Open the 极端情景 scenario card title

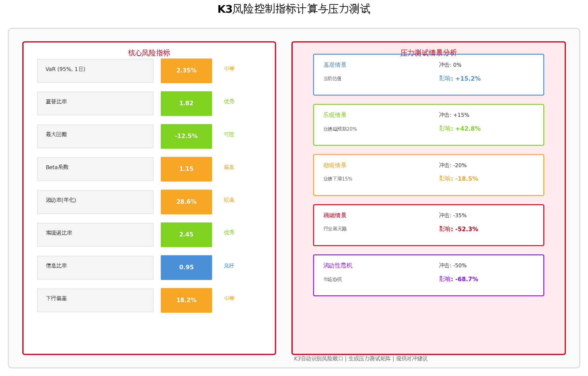click(335, 215)
